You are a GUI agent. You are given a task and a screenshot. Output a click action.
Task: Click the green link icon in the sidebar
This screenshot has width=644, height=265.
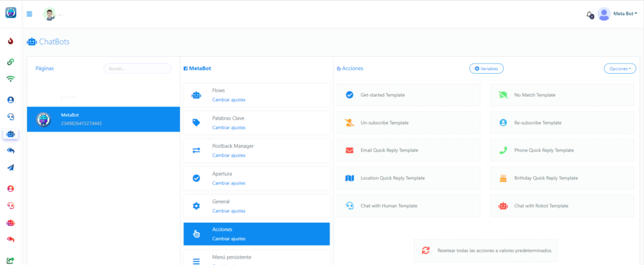coord(11,62)
